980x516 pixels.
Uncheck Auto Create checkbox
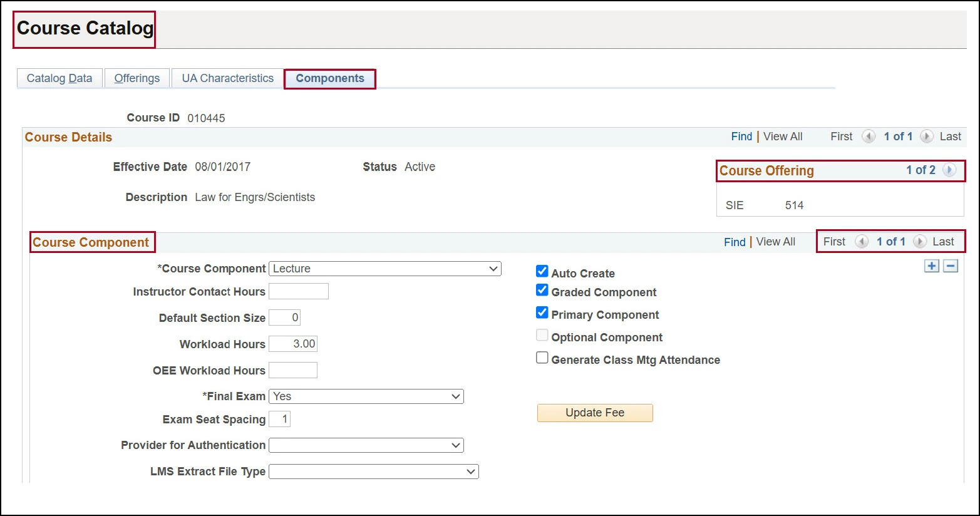click(x=542, y=271)
